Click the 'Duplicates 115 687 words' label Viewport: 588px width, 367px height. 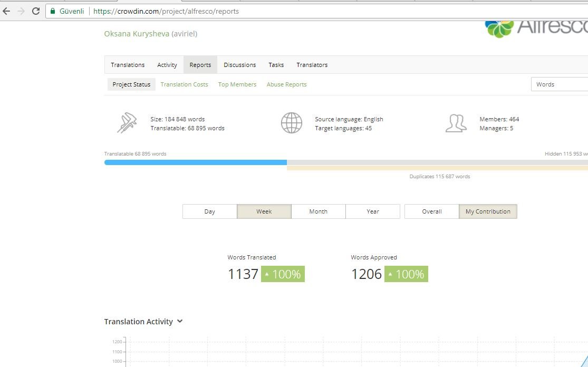[x=439, y=177]
